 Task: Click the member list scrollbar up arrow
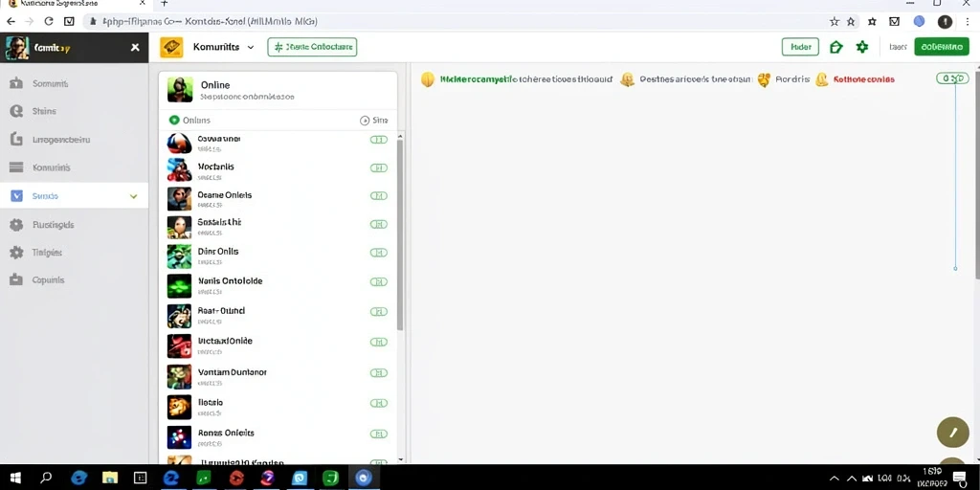tap(400, 135)
